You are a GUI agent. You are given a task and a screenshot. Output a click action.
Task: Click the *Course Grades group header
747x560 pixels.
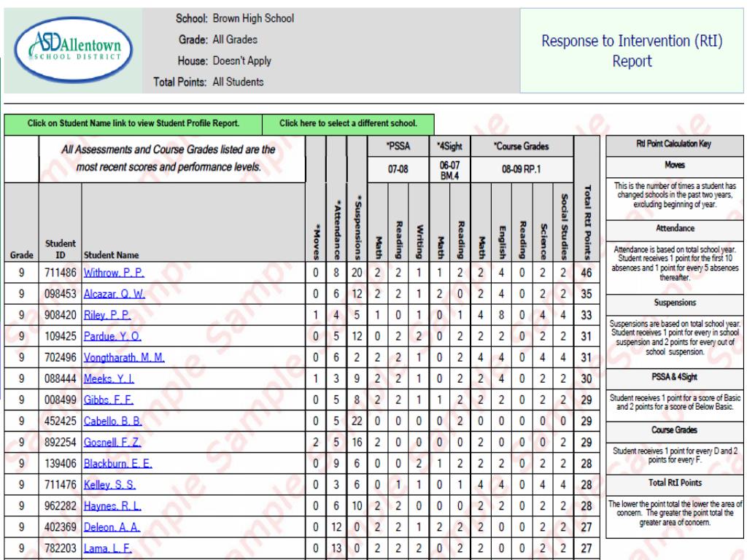coord(522,146)
